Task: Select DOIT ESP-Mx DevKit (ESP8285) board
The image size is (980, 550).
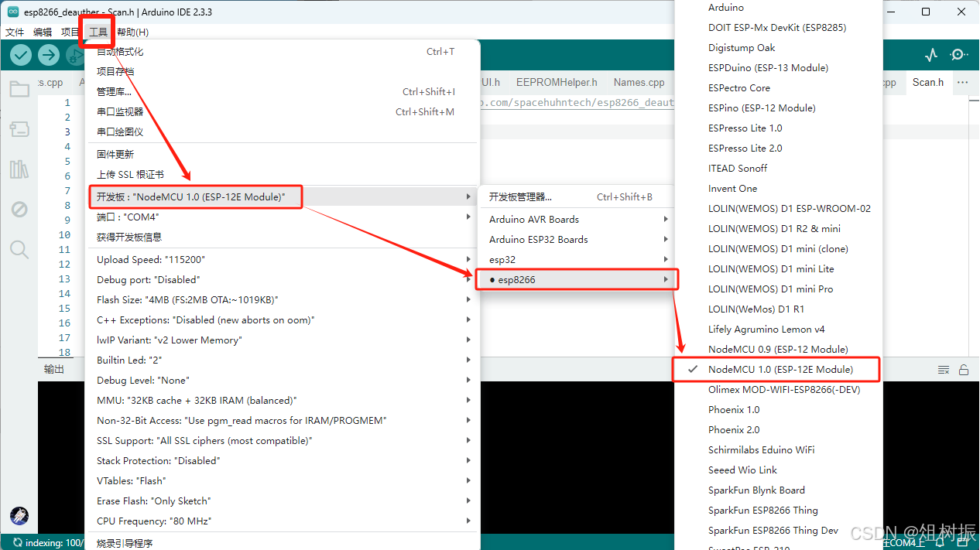Action: coord(778,27)
